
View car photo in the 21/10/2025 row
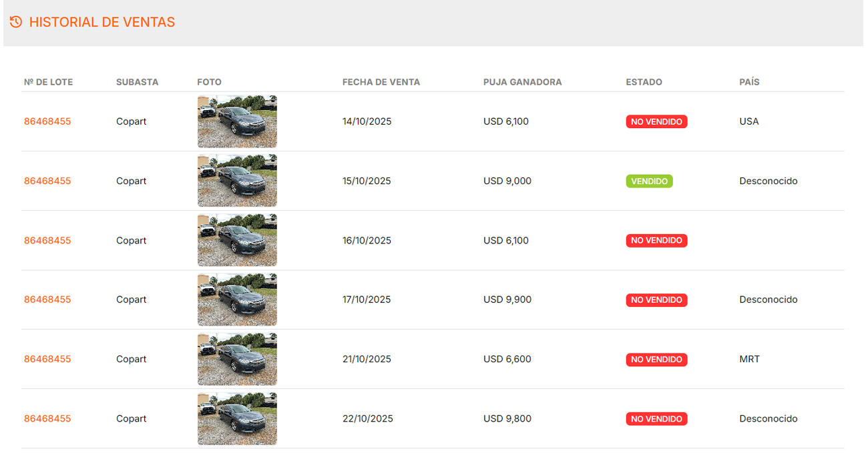(237, 359)
